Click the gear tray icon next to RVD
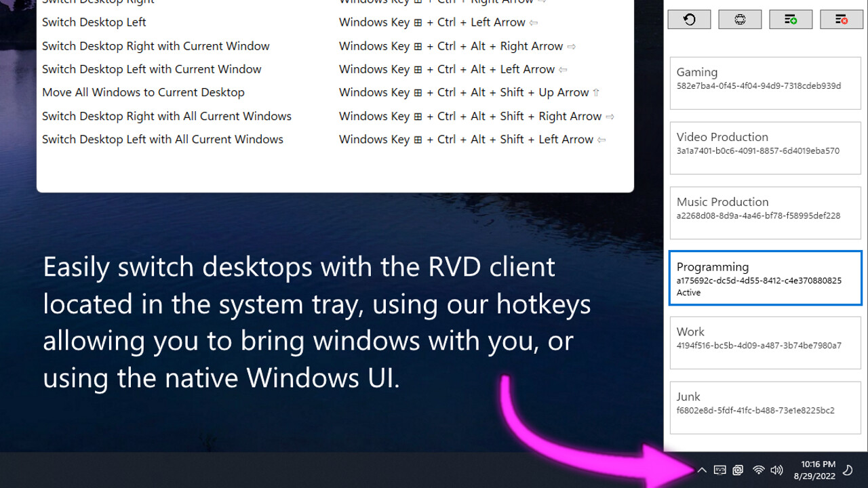The height and width of the screenshot is (488, 868). tap(738, 470)
